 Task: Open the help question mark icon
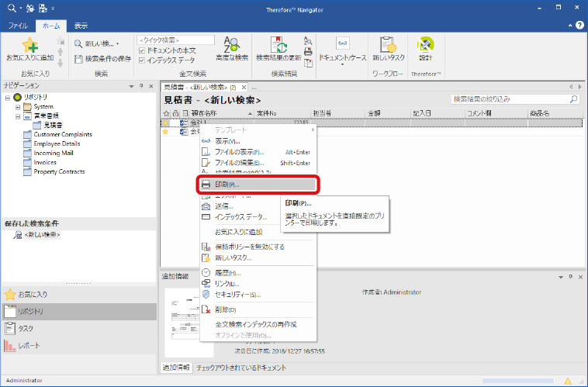[579, 26]
